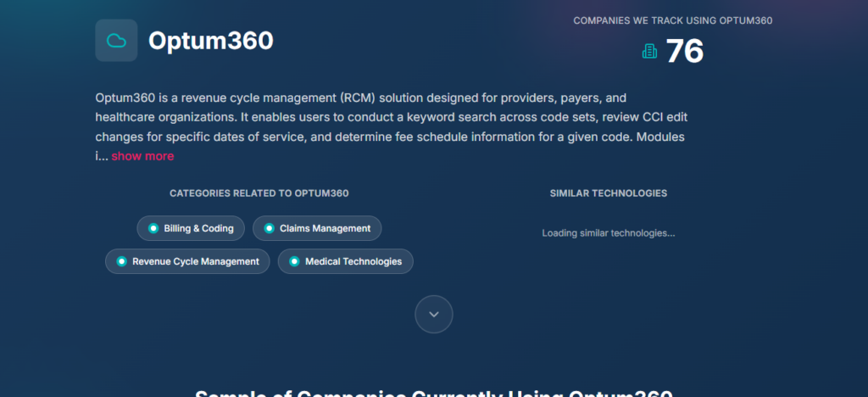Click 'Loading similar technologies...' text

click(x=609, y=233)
